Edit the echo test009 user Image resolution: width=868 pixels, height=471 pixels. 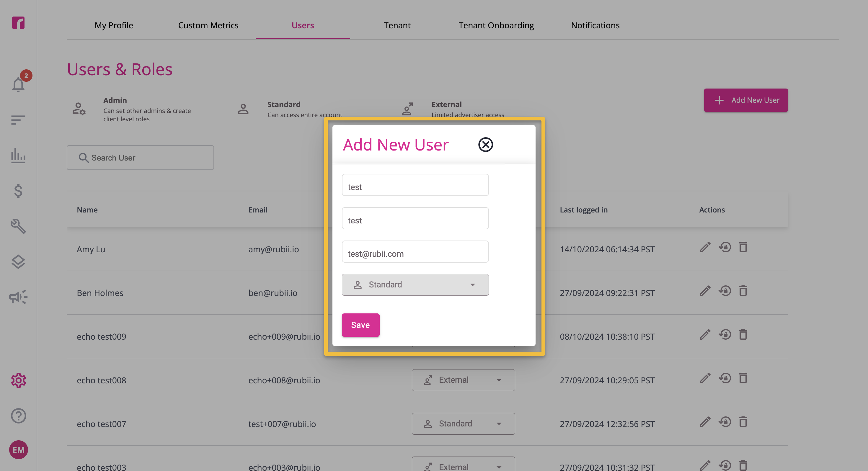705,335
